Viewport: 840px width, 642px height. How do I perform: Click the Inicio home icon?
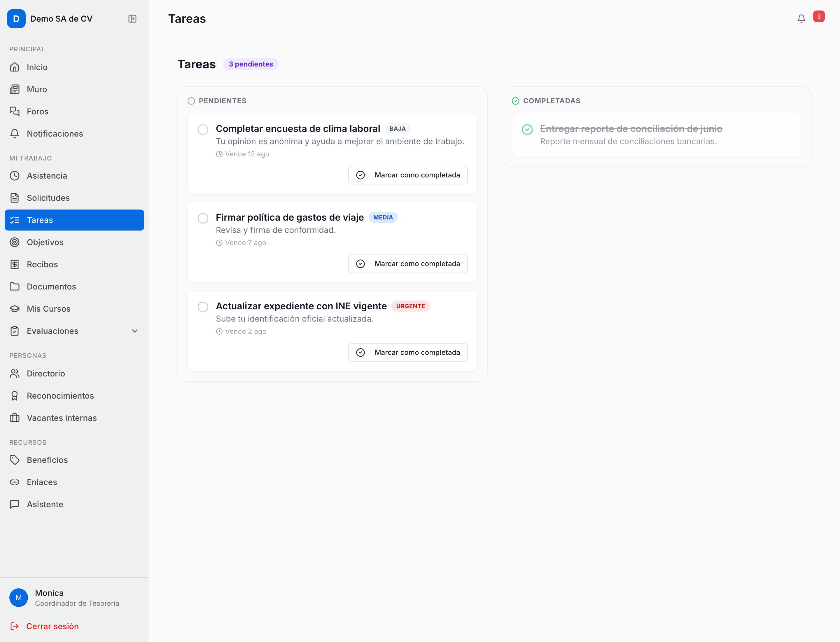[15, 67]
